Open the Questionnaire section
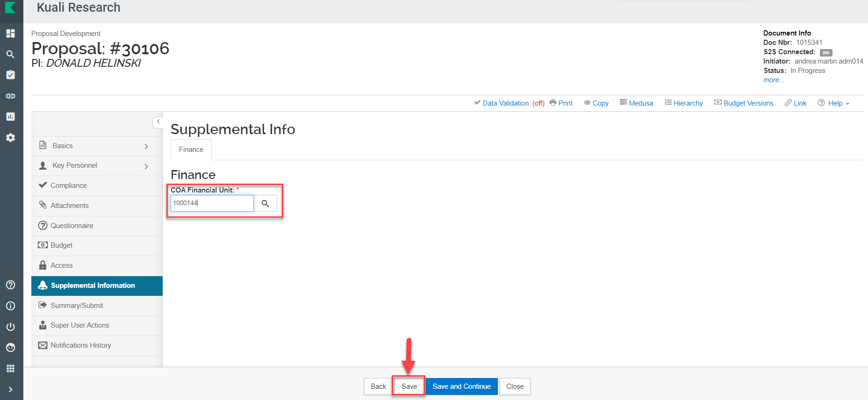868x400 pixels. click(x=97, y=226)
